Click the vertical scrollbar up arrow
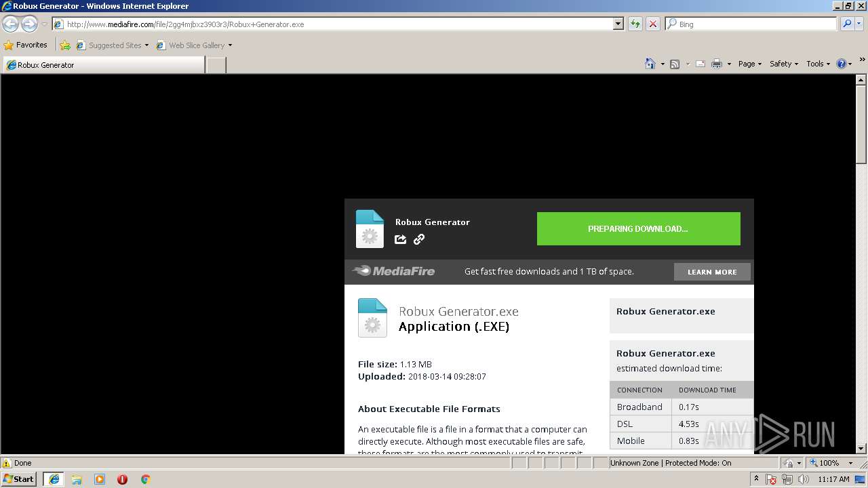 (x=861, y=80)
